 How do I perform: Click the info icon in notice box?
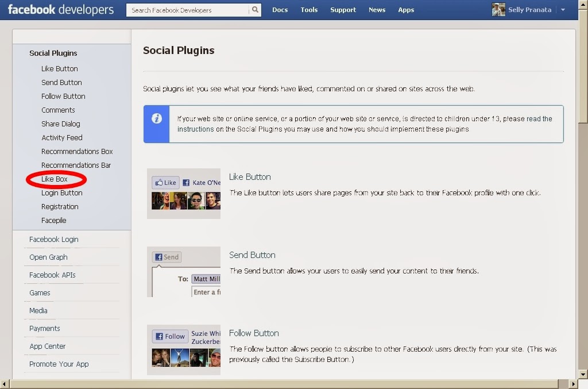157,118
